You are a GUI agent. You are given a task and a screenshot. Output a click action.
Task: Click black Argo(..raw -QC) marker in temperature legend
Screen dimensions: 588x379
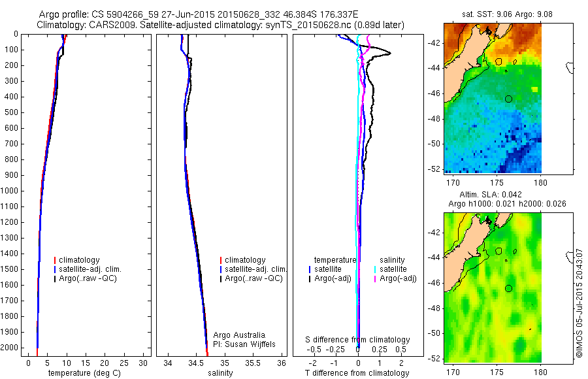coord(55,279)
